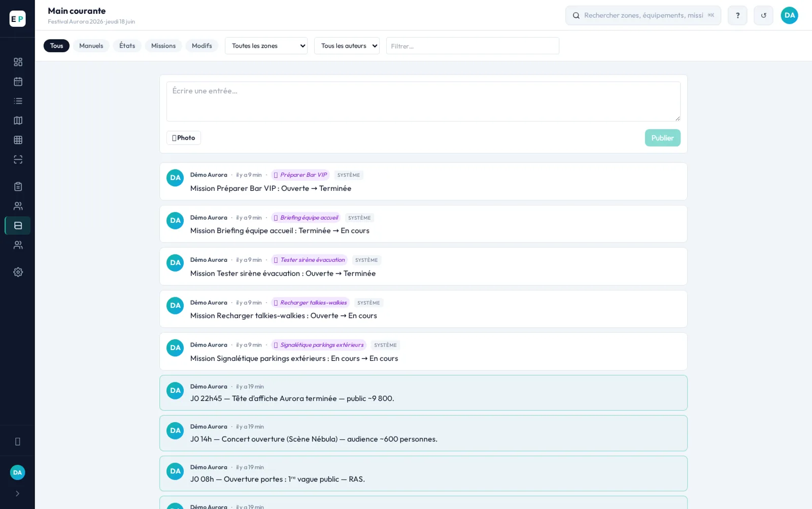812x509 pixels.
Task: Click text 'Mission Tester sirène évacuation : Ouverte → Terminée'
Action: coord(283,273)
